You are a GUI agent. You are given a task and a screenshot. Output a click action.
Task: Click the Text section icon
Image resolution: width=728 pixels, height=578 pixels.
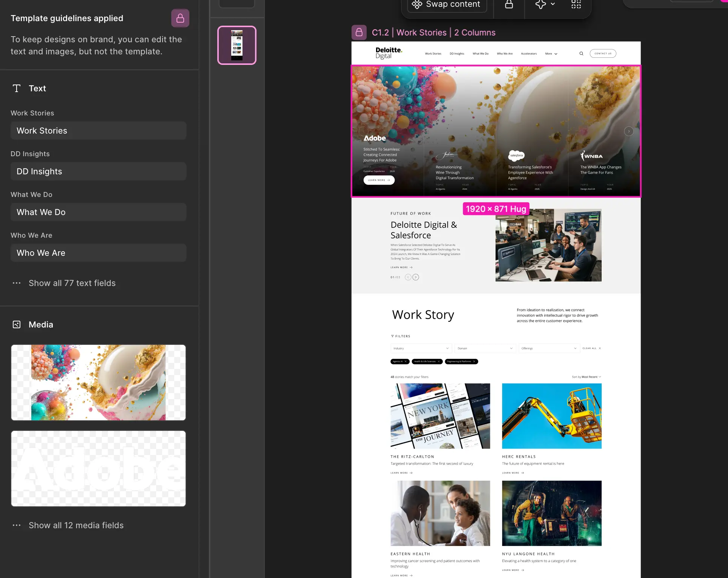[x=17, y=88]
